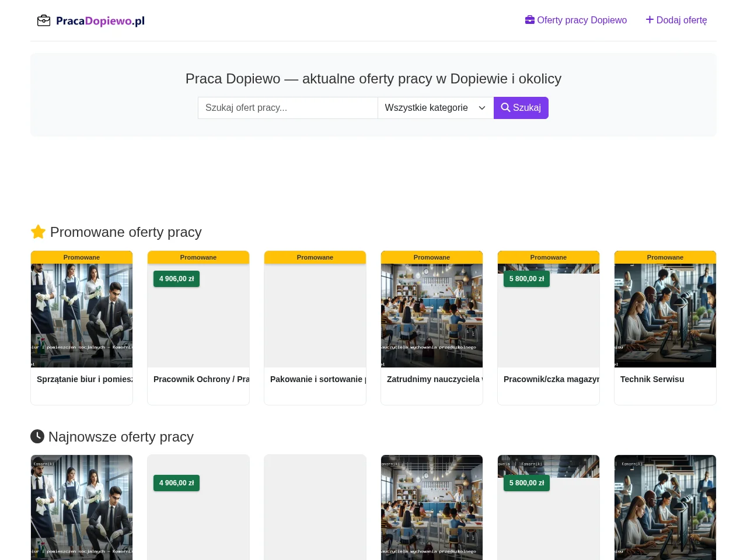This screenshot has width=747, height=560.
Task: Click star icon beside Promowane oferty pracy
Action: pos(38,232)
